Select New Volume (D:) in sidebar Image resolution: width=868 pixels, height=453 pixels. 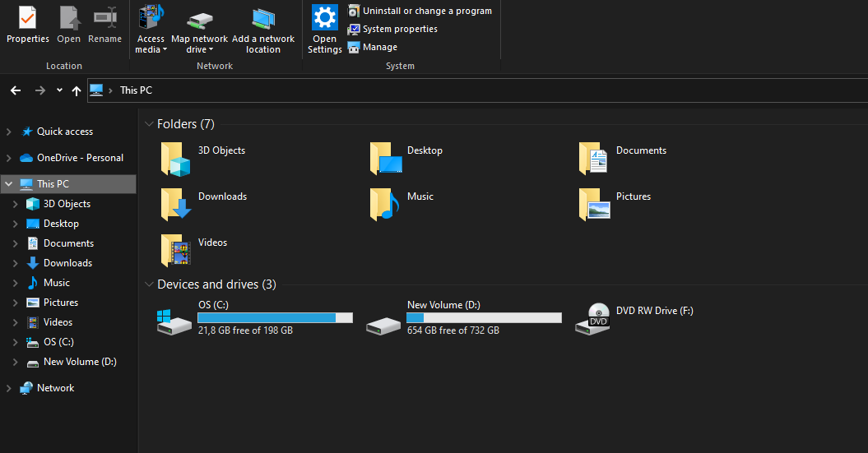[x=80, y=362]
